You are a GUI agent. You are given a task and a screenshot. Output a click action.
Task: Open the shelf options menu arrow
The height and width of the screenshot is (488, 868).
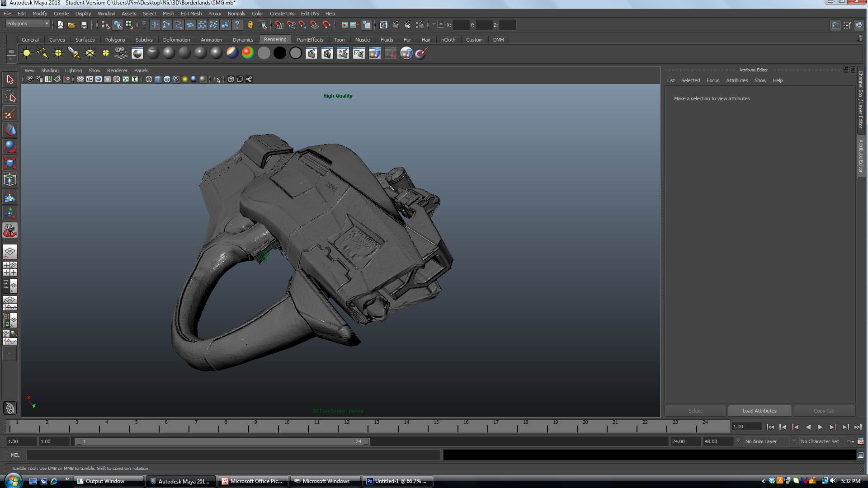click(x=11, y=59)
